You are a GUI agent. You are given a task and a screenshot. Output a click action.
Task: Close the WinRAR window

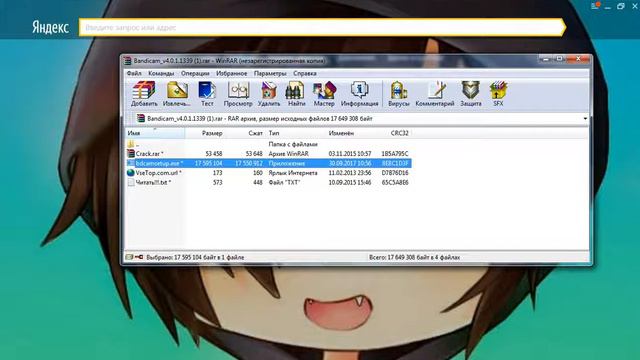point(578,59)
